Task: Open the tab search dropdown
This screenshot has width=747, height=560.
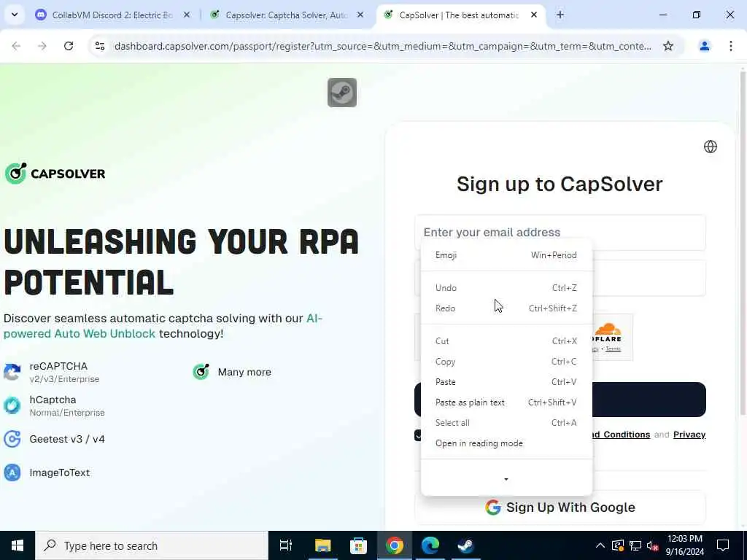Action: coord(15,15)
